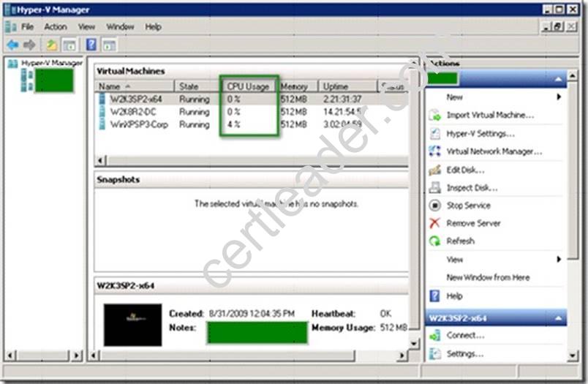Click the back arrow toolbar icon
588x384 pixels.
point(12,45)
